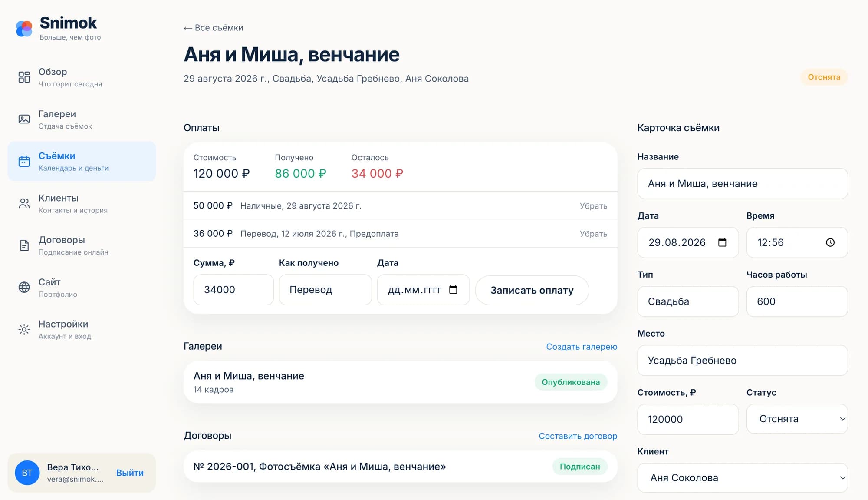Click the Часов работы field containing 600
The image size is (868, 500).
[x=797, y=301]
